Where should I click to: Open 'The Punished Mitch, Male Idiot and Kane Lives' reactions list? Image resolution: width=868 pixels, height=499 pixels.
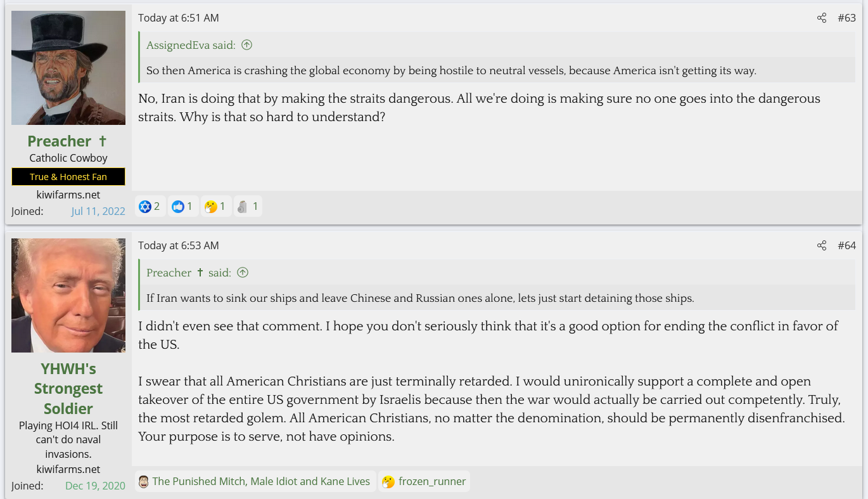[261, 481]
